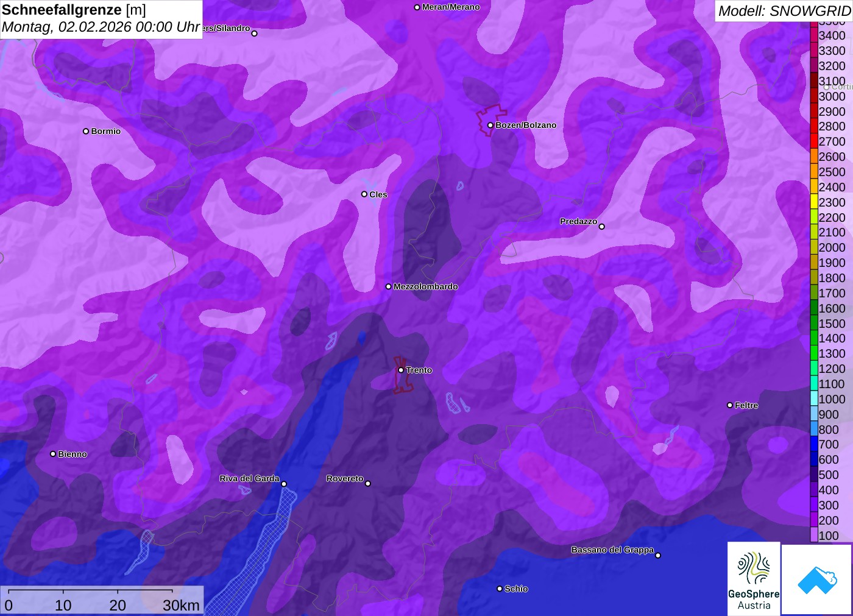
Task: Click the legend value '3400'
Action: 832,36
